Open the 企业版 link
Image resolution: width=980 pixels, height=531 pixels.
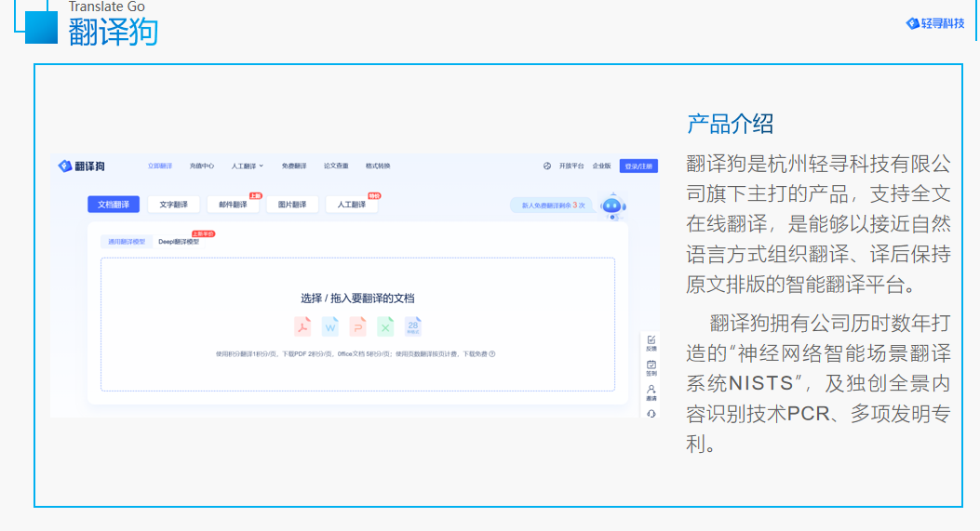[602, 166]
